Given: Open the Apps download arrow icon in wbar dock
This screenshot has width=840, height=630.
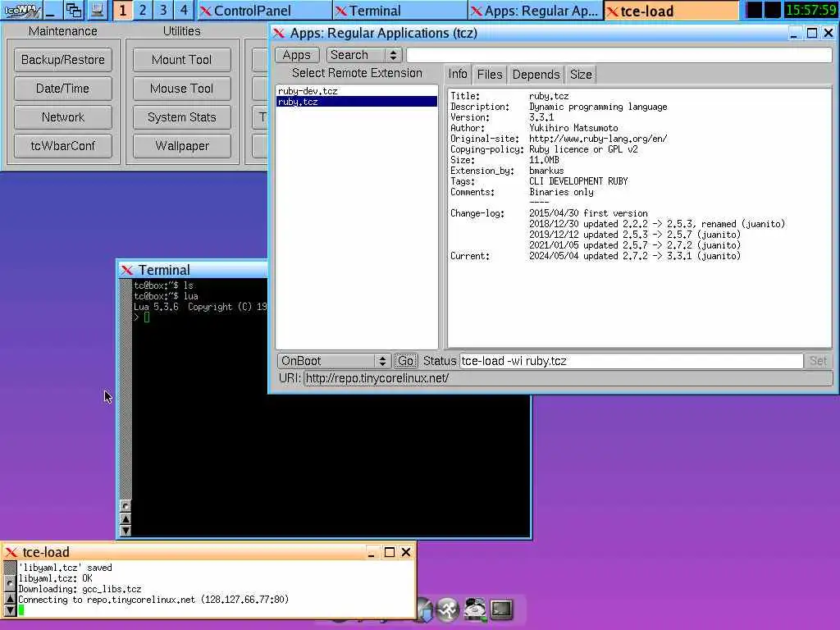Looking at the screenshot, I should point(424,609).
